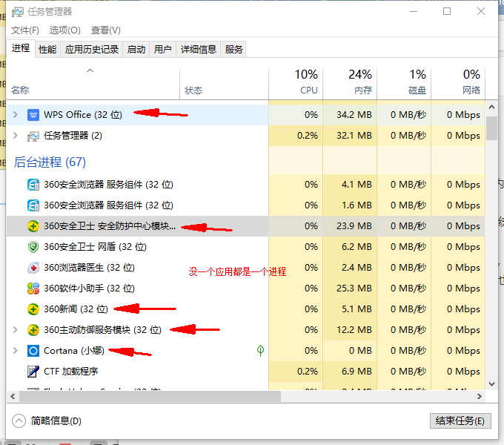Viewport: 504px width, 445px height.
Task: Click the Task Manager row icon (任务管理器 (2))
Action: [x=33, y=136]
